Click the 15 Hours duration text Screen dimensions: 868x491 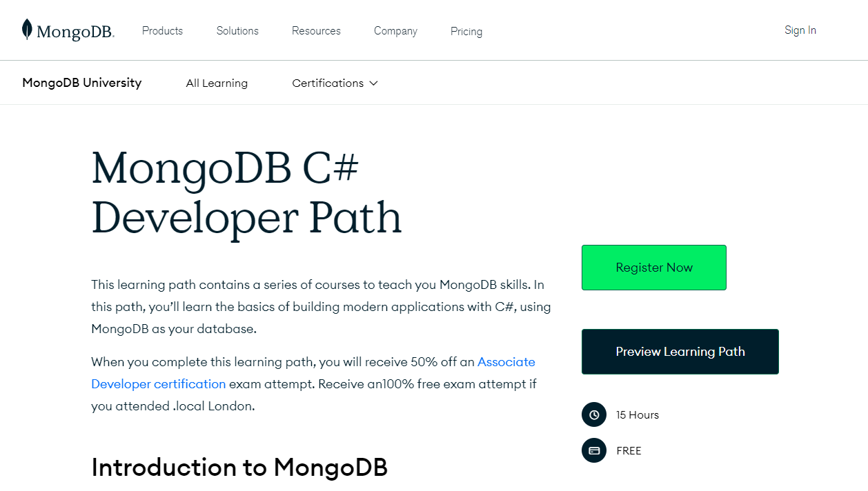tap(638, 414)
